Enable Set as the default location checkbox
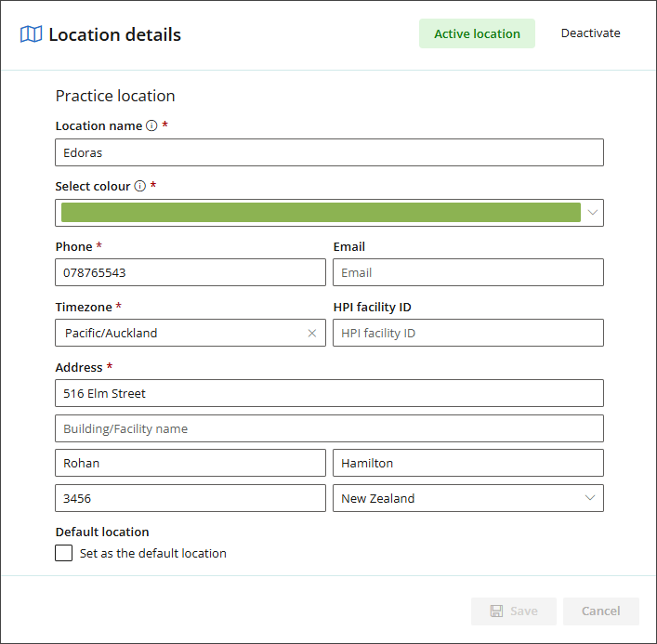 (x=64, y=553)
